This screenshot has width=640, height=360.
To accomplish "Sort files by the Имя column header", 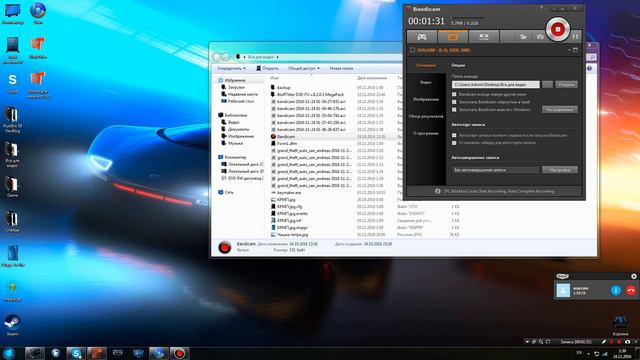I will [x=275, y=78].
